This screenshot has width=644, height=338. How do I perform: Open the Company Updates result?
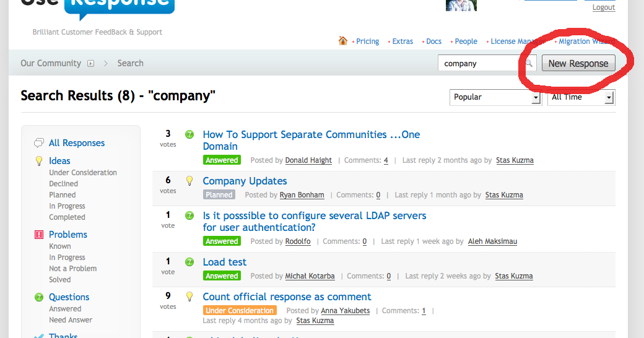(x=245, y=181)
